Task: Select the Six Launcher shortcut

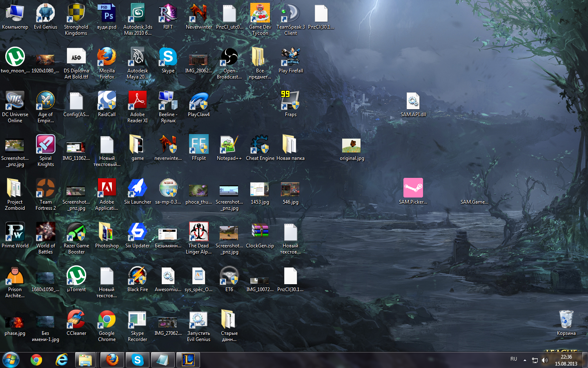Action: click(x=138, y=191)
